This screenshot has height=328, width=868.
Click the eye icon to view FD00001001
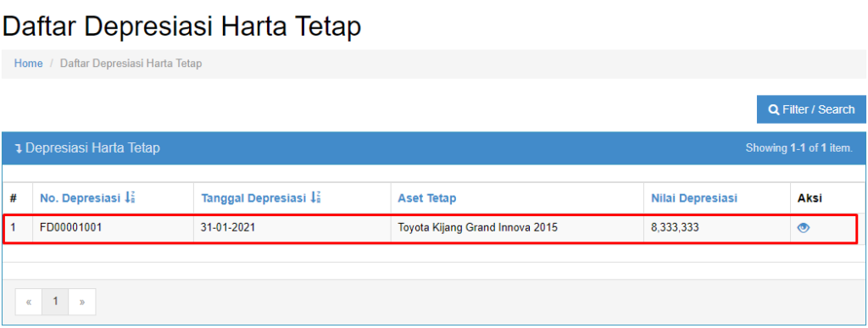point(804,227)
